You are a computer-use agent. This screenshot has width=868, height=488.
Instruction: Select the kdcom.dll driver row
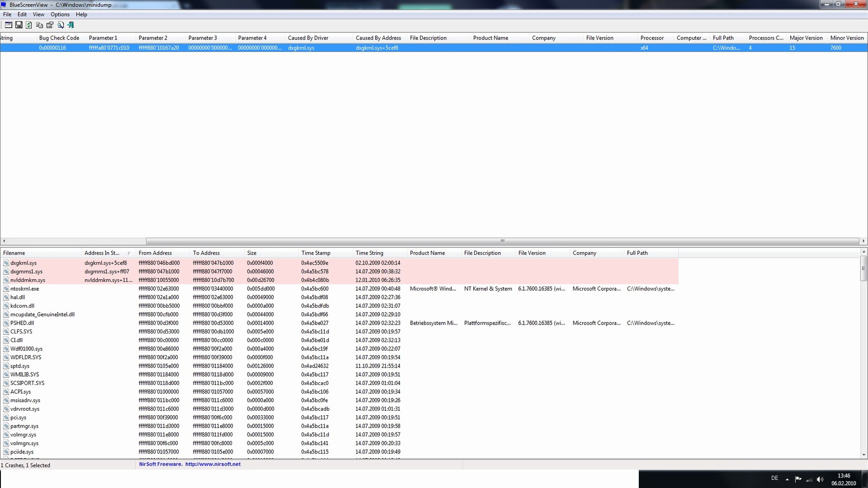[339, 306]
